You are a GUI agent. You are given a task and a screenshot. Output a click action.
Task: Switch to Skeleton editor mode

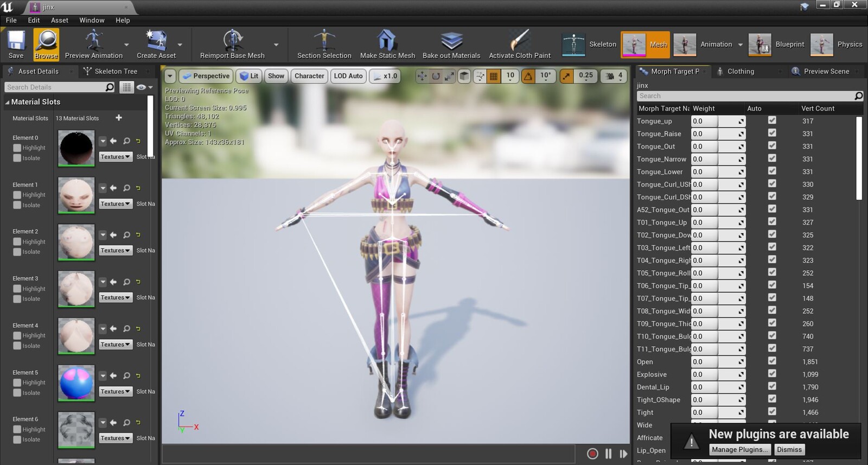pyautogui.click(x=589, y=44)
